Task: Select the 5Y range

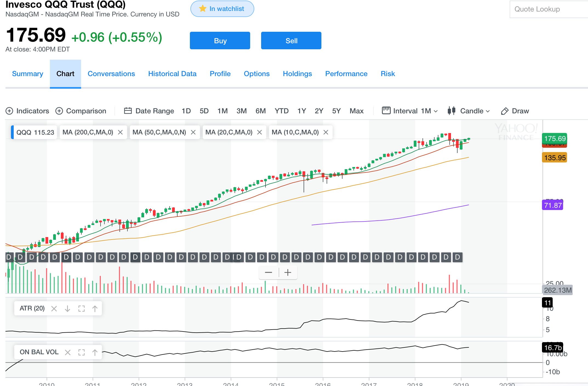Action: [x=336, y=111]
